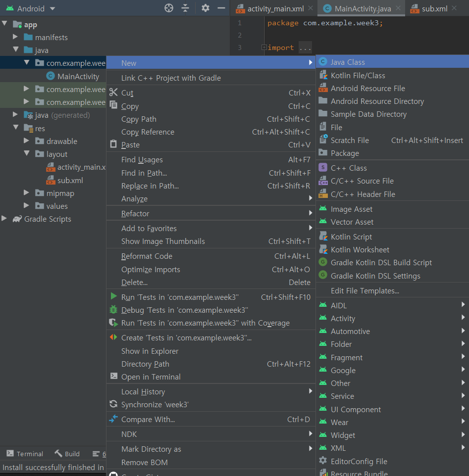The width and height of the screenshot is (469, 476).
Task: Expand the Gradle Scripts node
Action: click(x=4, y=218)
